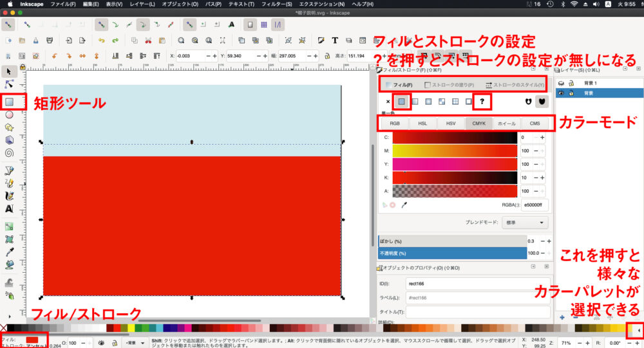Select the rectangle tool in the toolbox
Screen dimensions: 644x348
(10, 102)
